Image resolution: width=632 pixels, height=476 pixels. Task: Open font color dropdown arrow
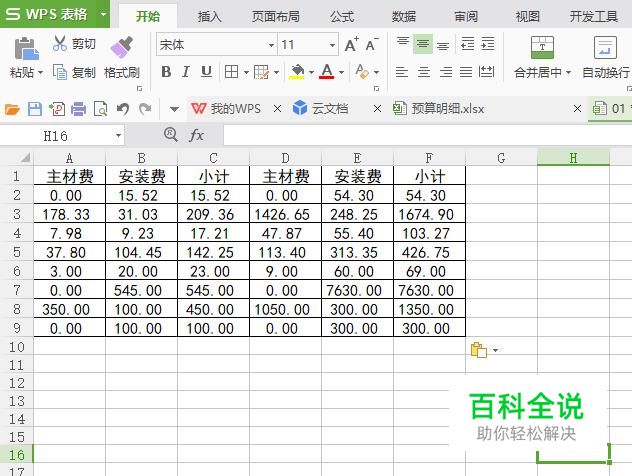click(341, 73)
